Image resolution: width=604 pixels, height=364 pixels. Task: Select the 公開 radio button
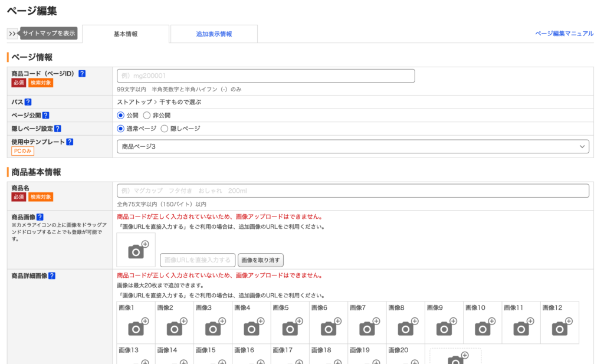click(120, 115)
